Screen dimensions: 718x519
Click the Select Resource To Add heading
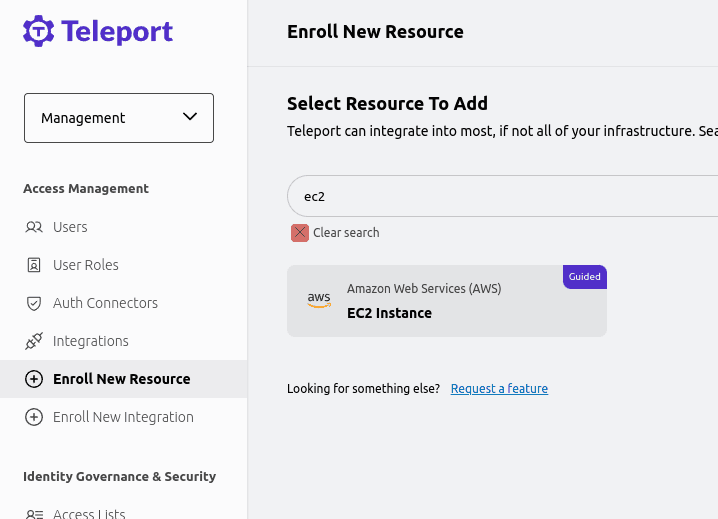(x=387, y=104)
